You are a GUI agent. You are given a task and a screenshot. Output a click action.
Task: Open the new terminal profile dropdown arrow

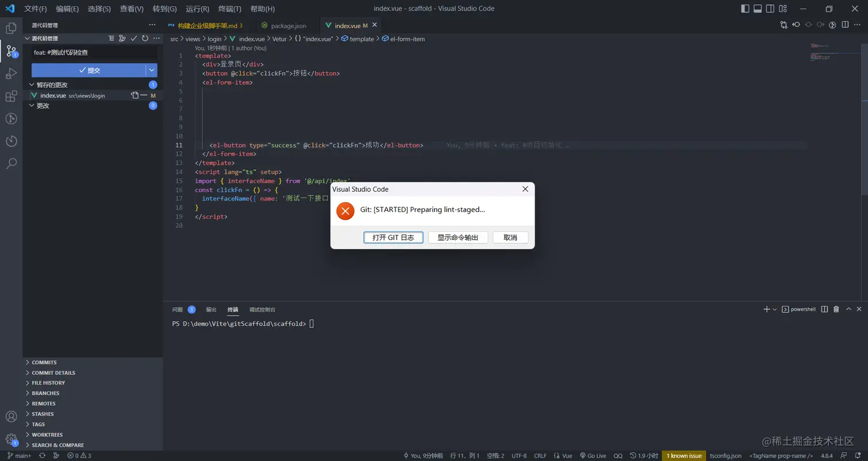774,309
